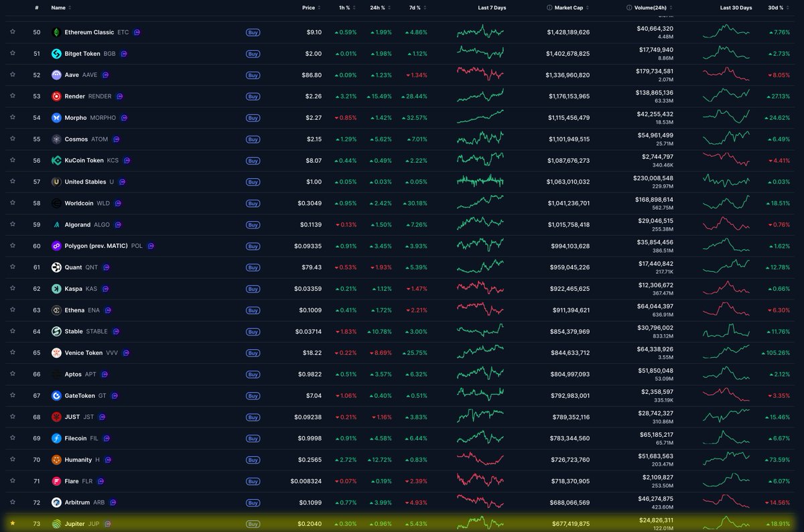Click the Buy button for Morpho
Screen dimensions: 804x532
[253, 118]
